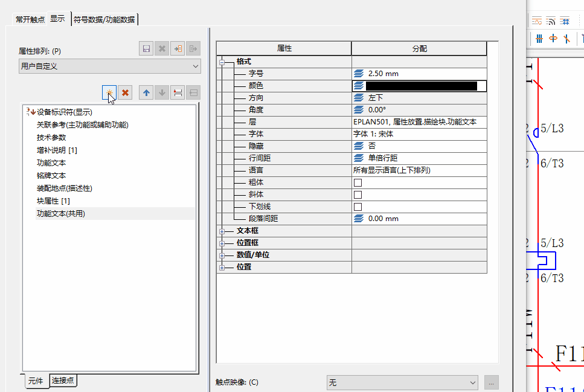Click the wave-line toolbar icon
This screenshot has height=392, width=584.
click(x=537, y=21)
